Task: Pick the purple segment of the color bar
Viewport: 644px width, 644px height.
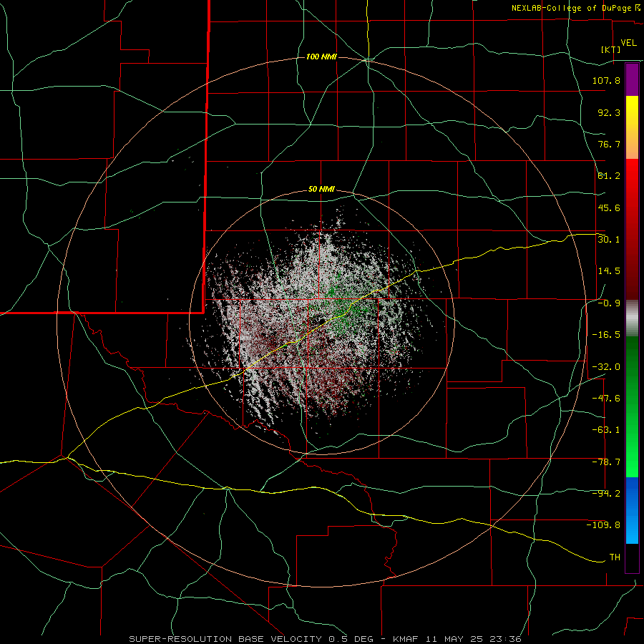Action: 632,79
